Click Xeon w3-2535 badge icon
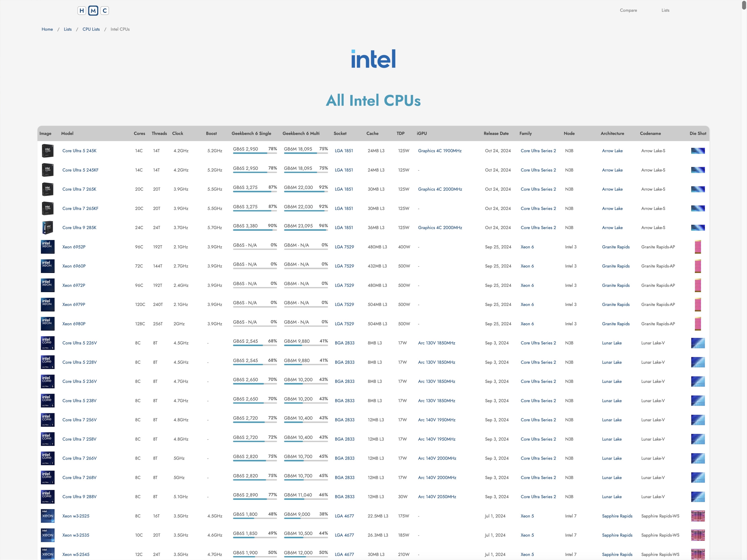The width and height of the screenshot is (747, 560). coord(48,535)
